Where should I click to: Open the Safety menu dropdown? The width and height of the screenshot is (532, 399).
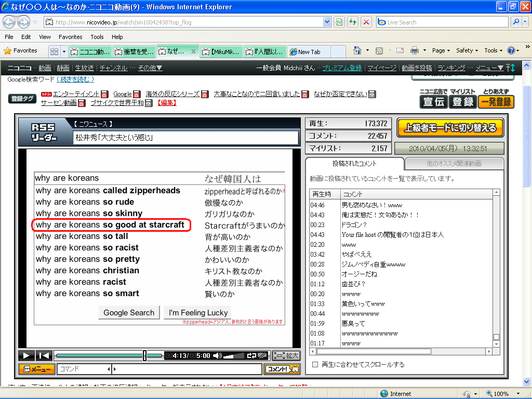pos(467,50)
